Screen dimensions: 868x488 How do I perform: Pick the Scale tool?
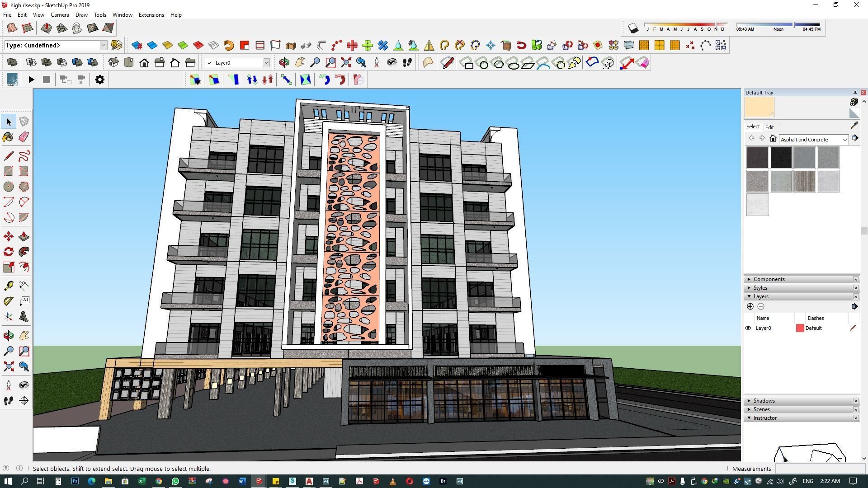(9, 267)
